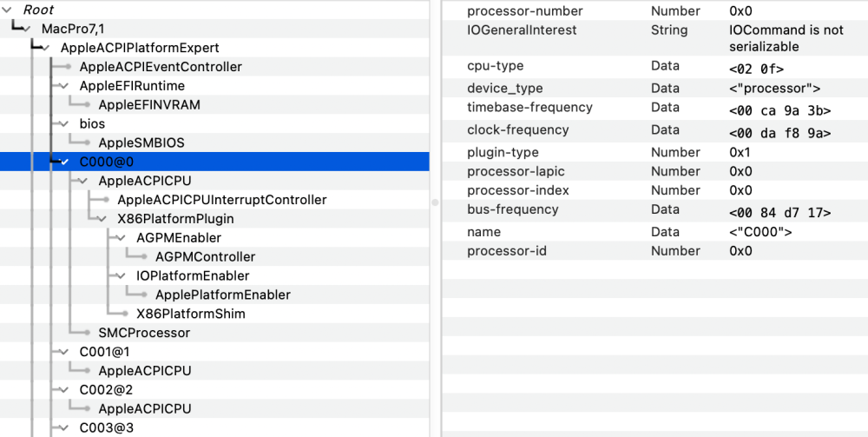Click the timebase-frequency property name
Viewport: 868px width, 437px height.
pyautogui.click(x=529, y=108)
